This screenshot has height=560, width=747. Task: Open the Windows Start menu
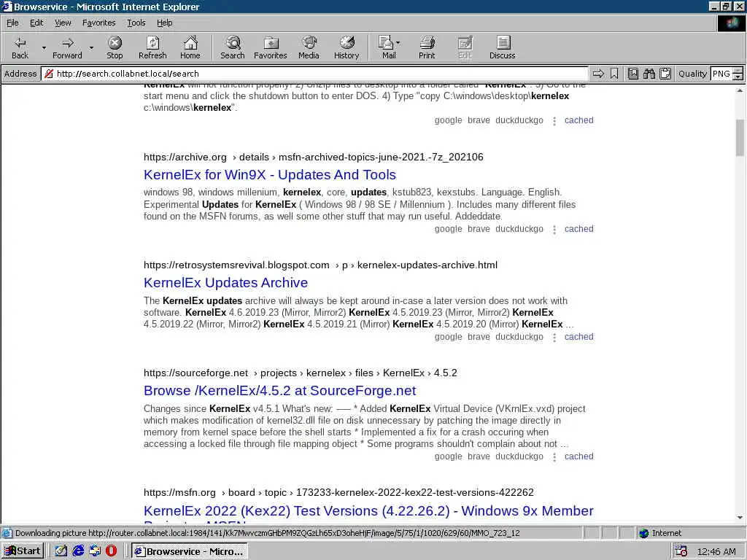(x=23, y=551)
